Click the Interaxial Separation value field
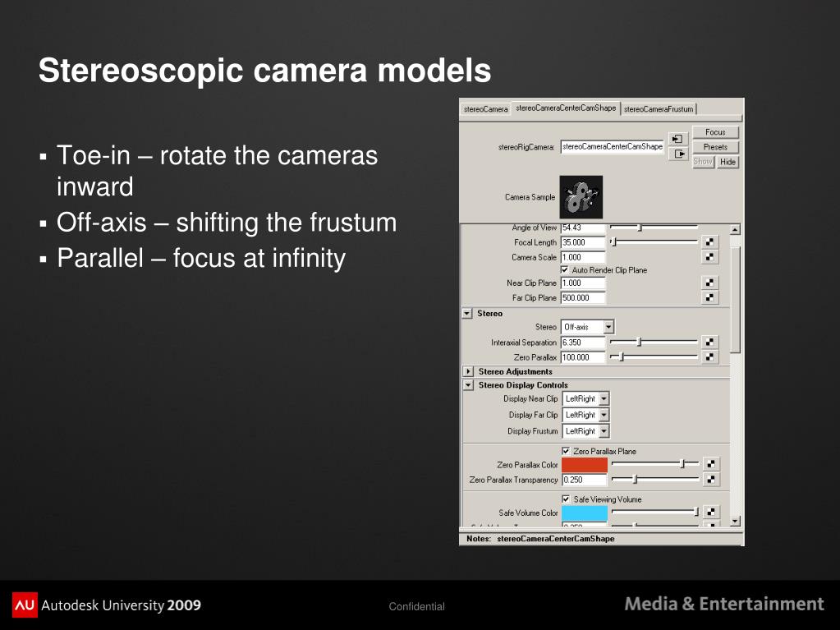Screen dimensions: 840x630 pos(583,343)
